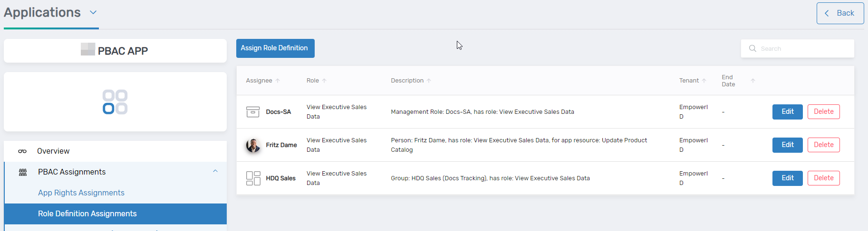Focus the Search input field
The image size is (868, 231).
tap(797, 48)
